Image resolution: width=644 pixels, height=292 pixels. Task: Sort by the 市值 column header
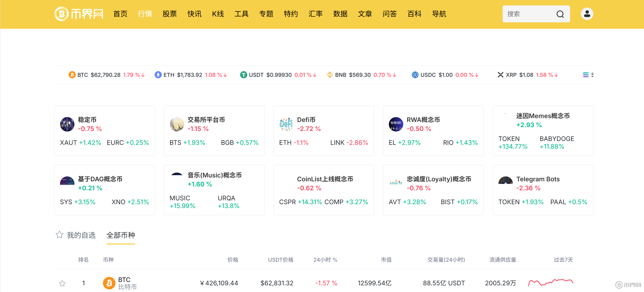click(x=386, y=260)
